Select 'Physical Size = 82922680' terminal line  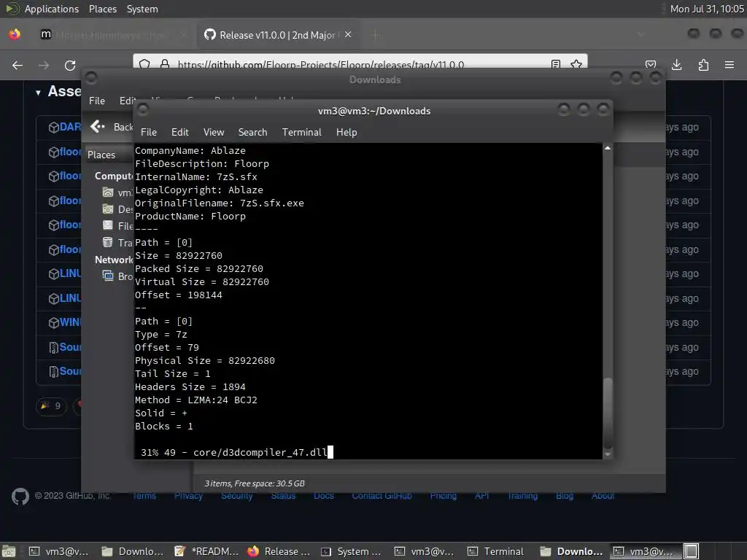click(x=205, y=361)
